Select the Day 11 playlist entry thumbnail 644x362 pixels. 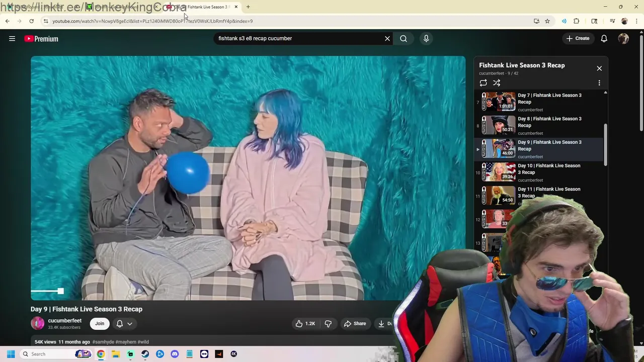(499, 196)
